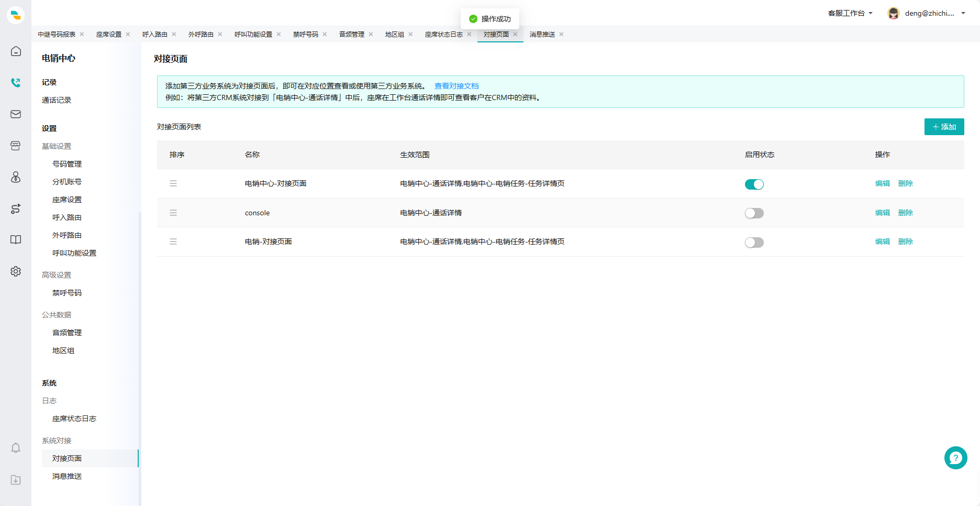Open the knowledge base book icon
The width and height of the screenshot is (980, 506).
pyautogui.click(x=16, y=240)
